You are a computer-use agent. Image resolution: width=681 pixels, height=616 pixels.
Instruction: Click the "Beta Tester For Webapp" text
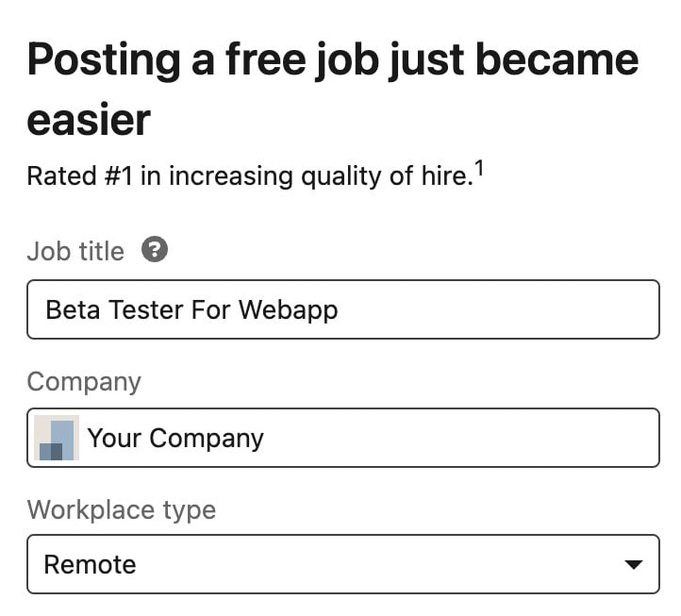[191, 310]
